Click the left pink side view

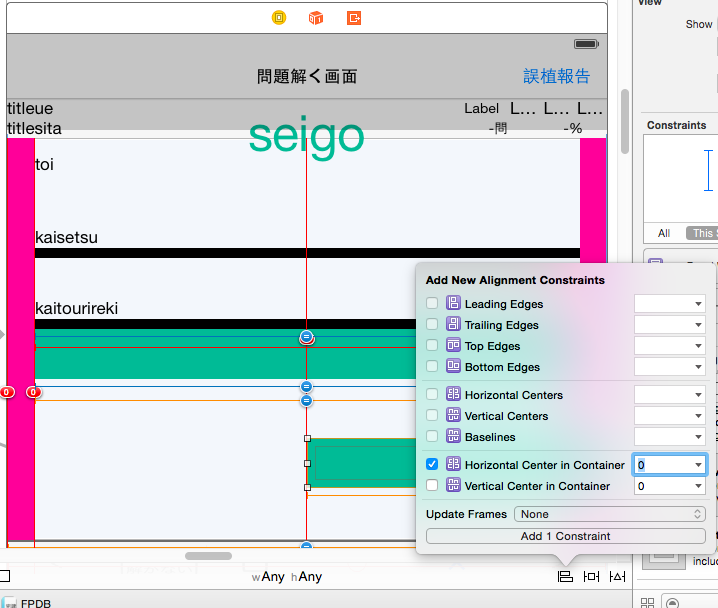coord(21,339)
